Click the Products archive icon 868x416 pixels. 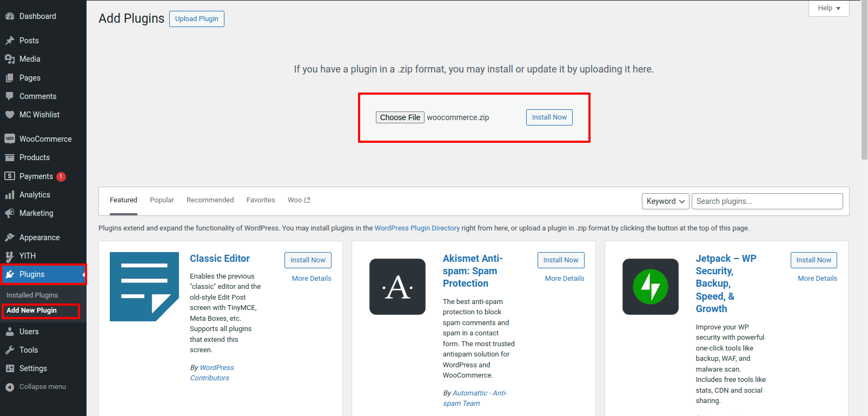click(10, 157)
